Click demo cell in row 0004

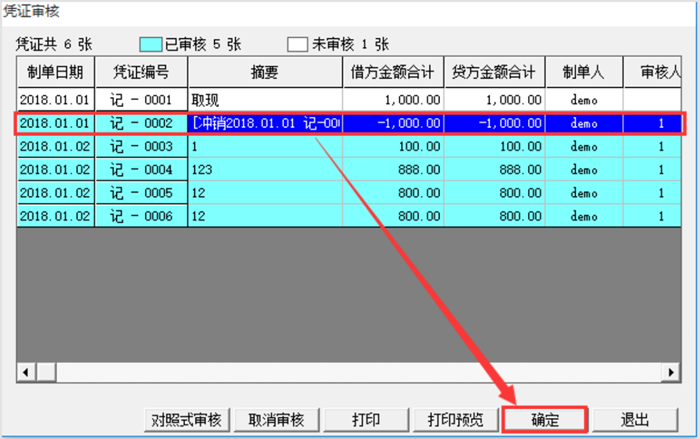(584, 169)
